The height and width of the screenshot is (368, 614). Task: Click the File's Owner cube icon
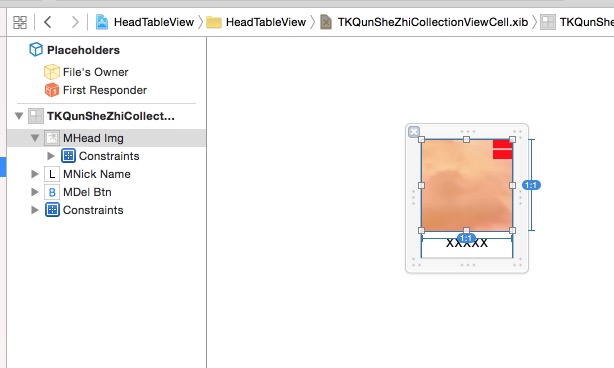(52, 72)
